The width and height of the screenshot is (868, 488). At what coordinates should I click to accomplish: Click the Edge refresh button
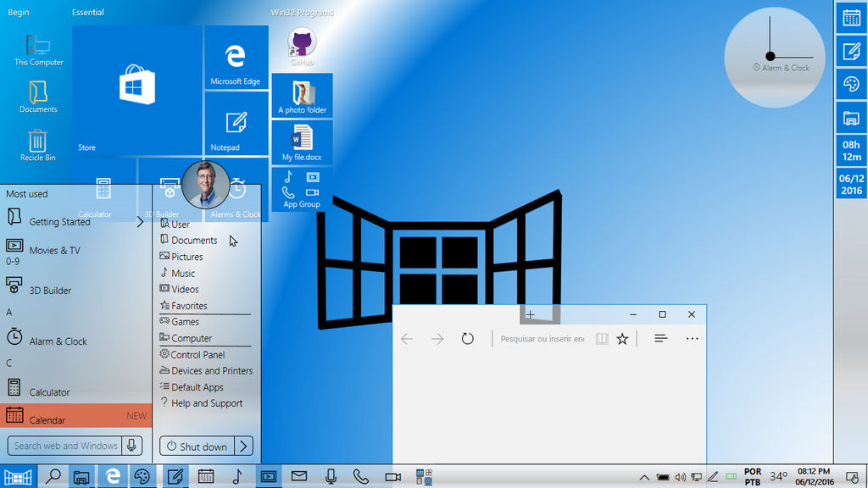coord(468,339)
